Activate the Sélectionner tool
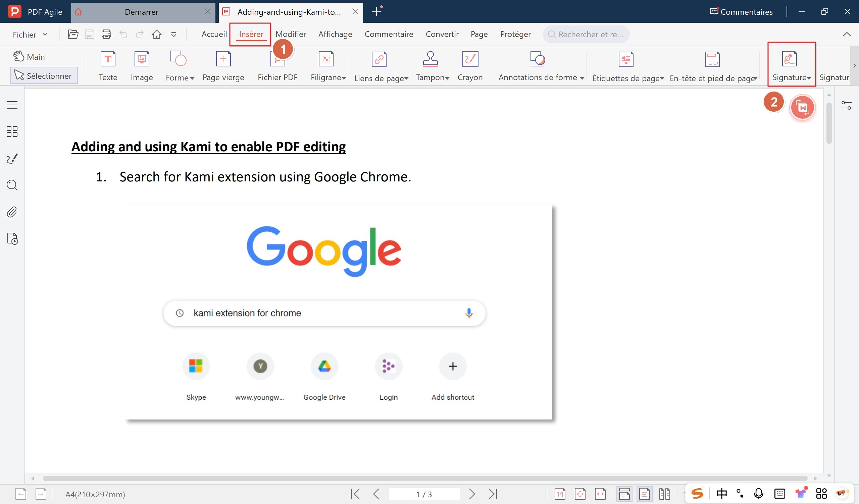This screenshot has width=859, height=504. [44, 75]
